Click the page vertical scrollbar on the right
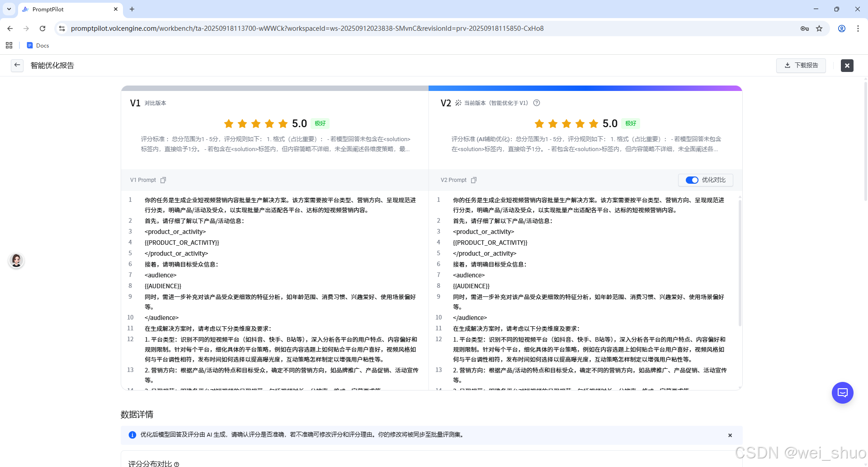Image resolution: width=868 pixels, height=467 pixels. pyautogui.click(x=865, y=140)
